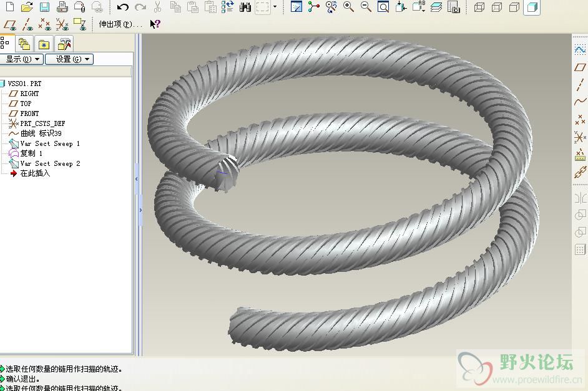Toggle datum axes visibility
The image size is (588, 391).
tap(27, 25)
